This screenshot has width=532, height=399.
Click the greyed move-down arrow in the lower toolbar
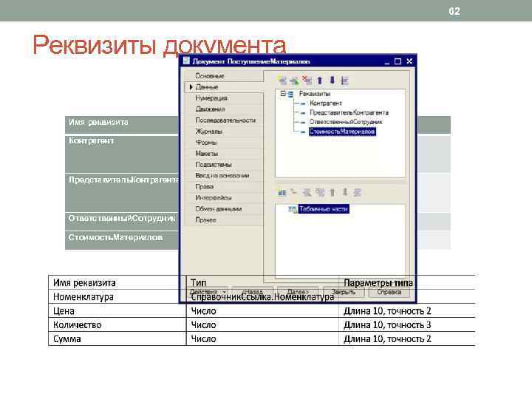tap(345, 192)
